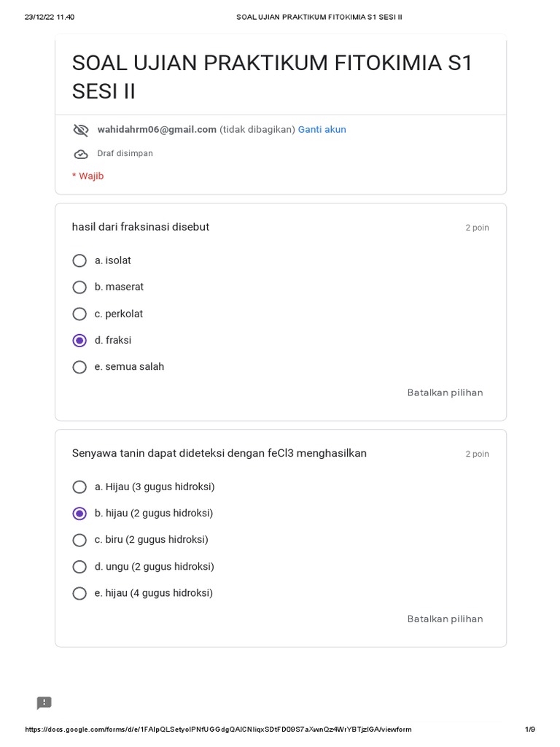Screen dimensions: 560x747
Task: Choose c. biru (2 gugus hidroksi)
Action: click(x=79, y=540)
